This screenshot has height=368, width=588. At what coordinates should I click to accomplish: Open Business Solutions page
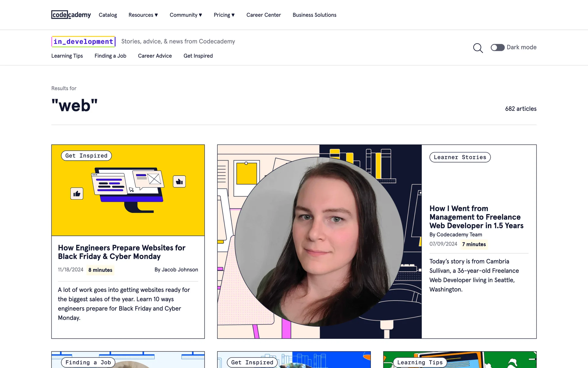(x=314, y=15)
